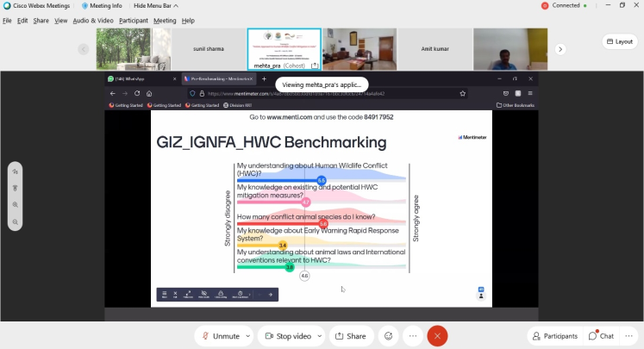The height and width of the screenshot is (349, 644).
Task: Unmute the microphone
Action: click(x=220, y=336)
